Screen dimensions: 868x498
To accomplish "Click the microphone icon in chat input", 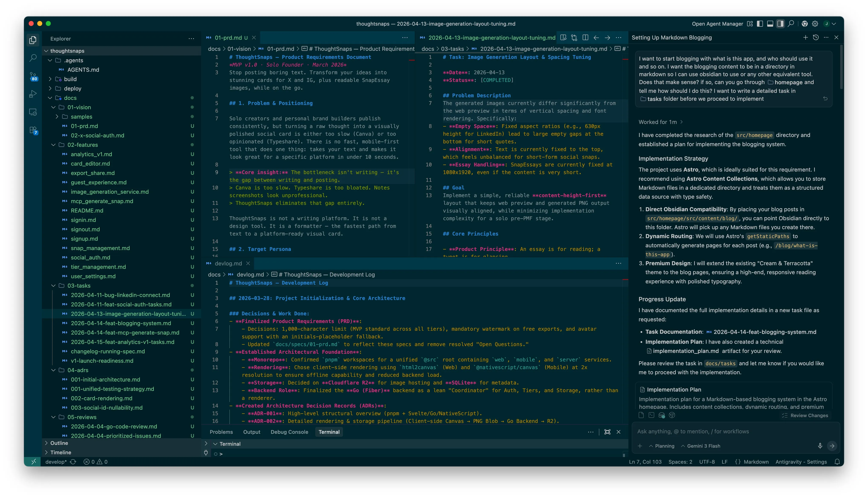I will [x=820, y=446].
